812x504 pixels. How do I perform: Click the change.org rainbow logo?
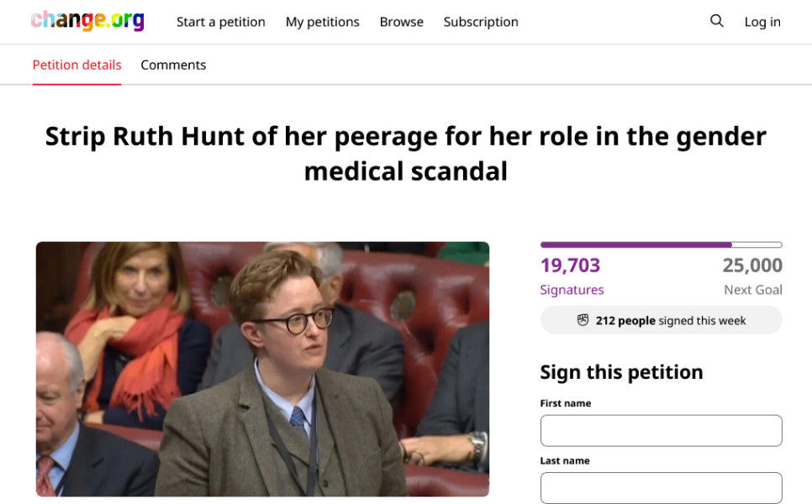[87, 21]
